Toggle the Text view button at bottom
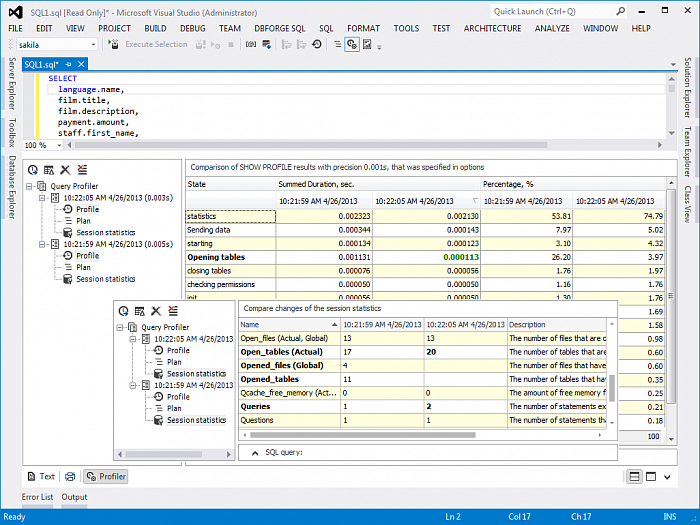Image resolution: width=700 pixels, height=525 pixels. pyautogui.click(x=41, y=476)
